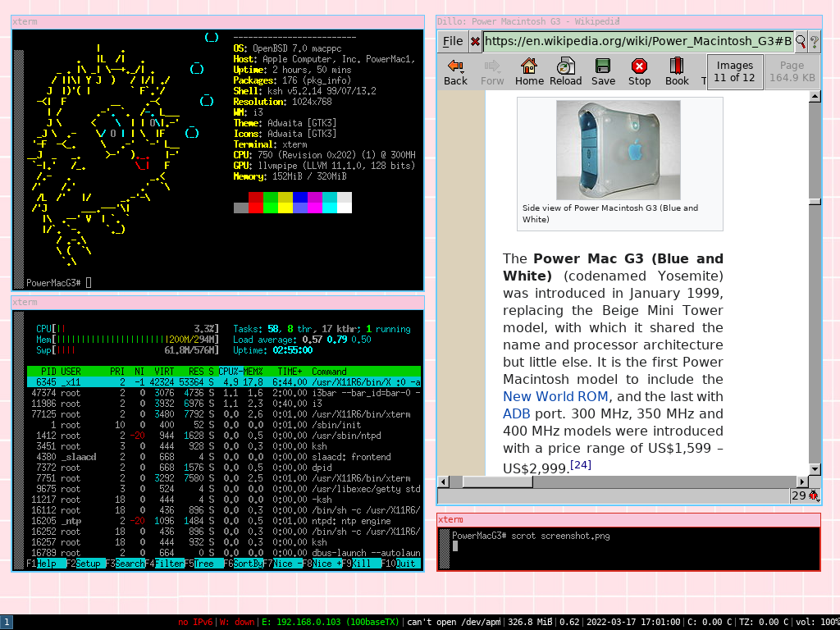The height and width of the screenshot is (630, 840).
Task: Click F1 Help in htop
Action: (46, 564)
